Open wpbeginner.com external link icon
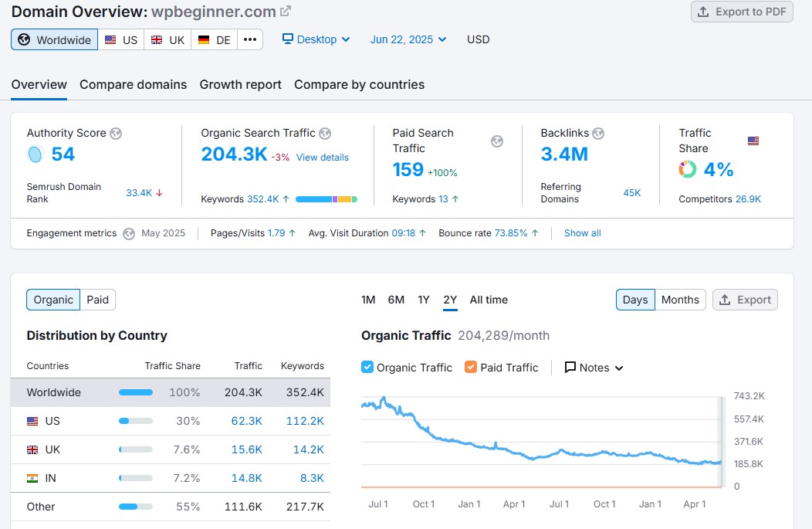This screenshot has width=812, height=529. (286, 11)
